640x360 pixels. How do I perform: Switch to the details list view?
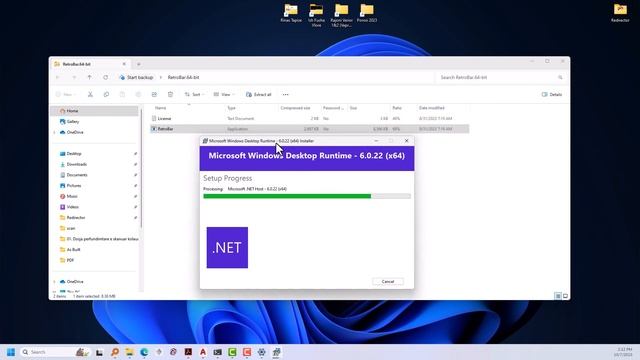[558, 296]
